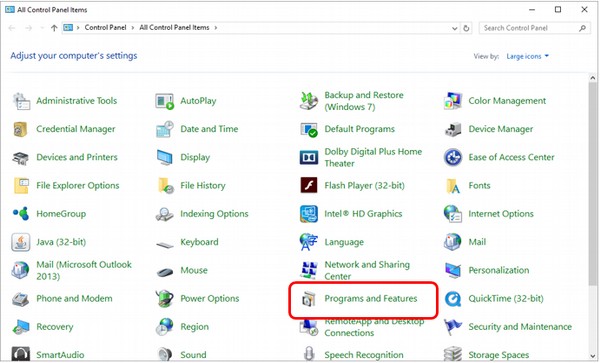Open the Mouse icon

[x=165, y=272]
